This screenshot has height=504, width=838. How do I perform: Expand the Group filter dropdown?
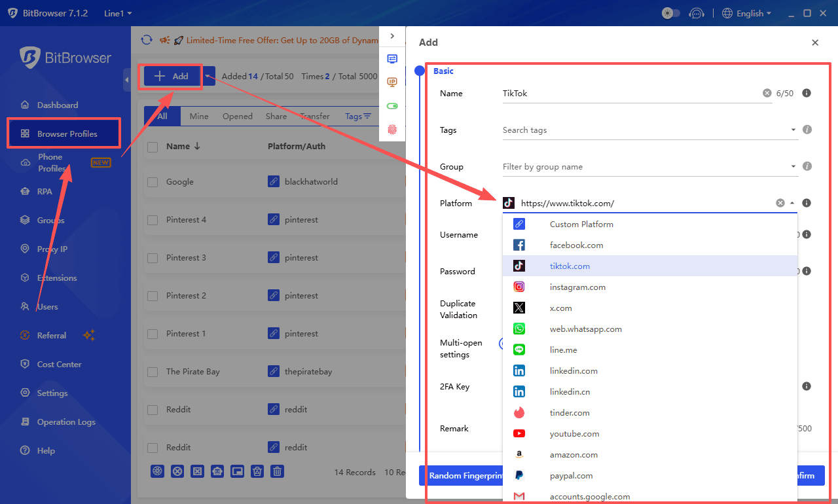(792, 166)
